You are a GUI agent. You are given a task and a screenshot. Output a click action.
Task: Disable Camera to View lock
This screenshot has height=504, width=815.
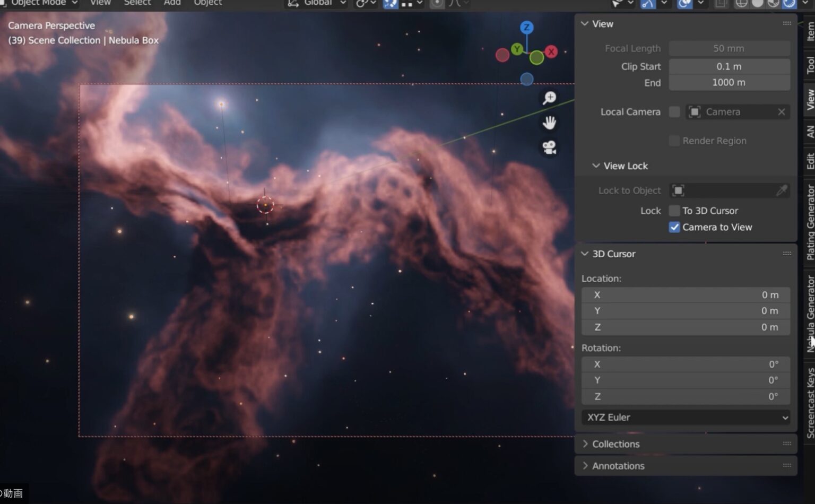tap(674, 227)
